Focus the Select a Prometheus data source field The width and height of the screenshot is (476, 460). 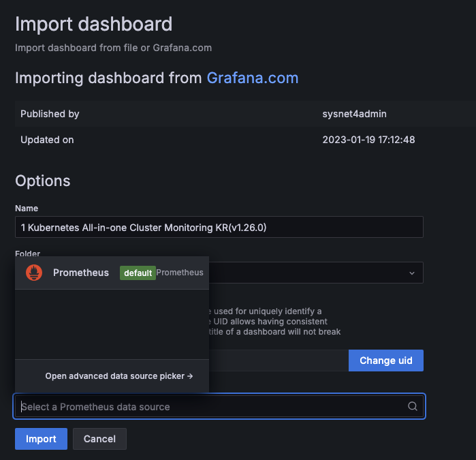[219, 406]
